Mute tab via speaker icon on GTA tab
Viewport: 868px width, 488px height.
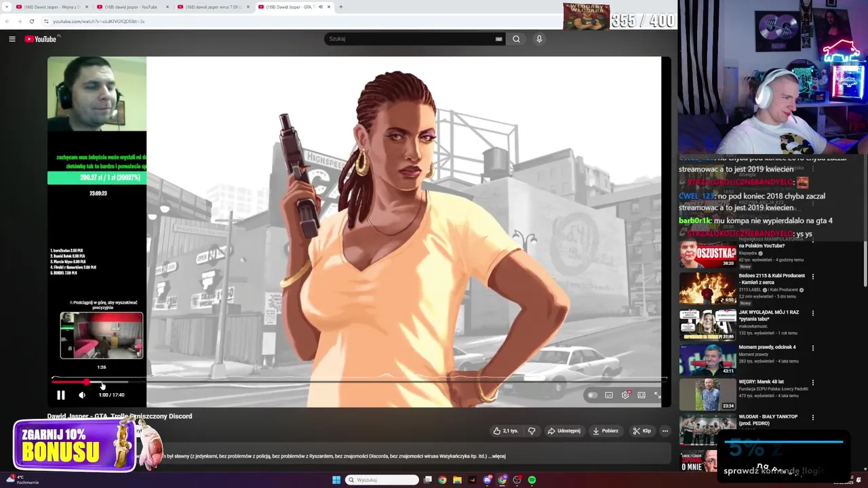click(321, 7)
